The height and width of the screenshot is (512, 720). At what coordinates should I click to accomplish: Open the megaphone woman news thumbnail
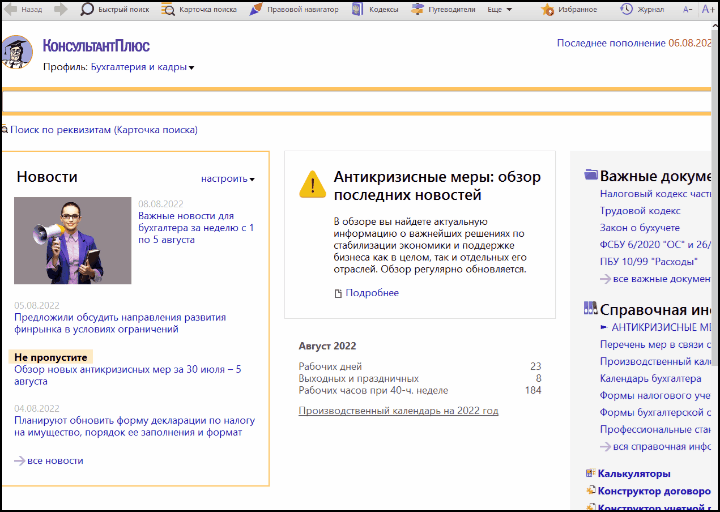[73, 240]
